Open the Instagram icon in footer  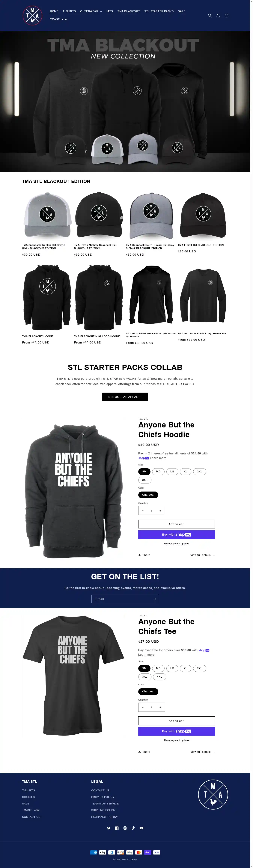[x=125, y=828]
